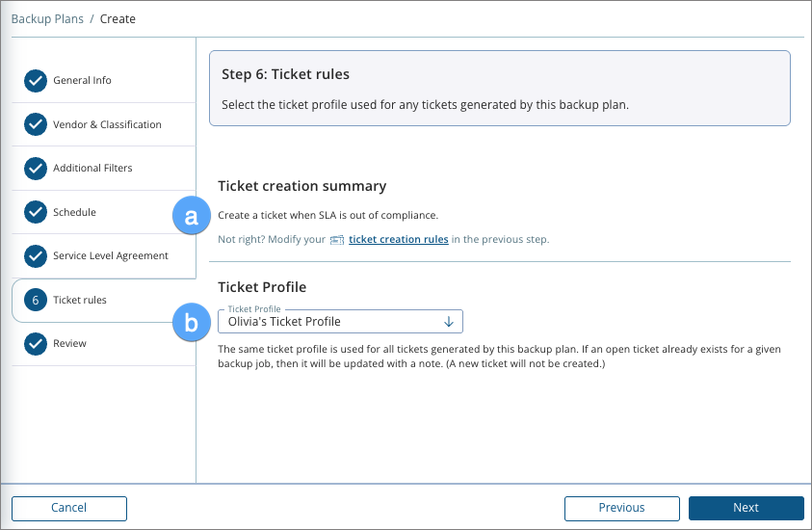Viewport: 812px width, 530px height.
Task: Open the ticket creation rules link
Action: [398, 240]
